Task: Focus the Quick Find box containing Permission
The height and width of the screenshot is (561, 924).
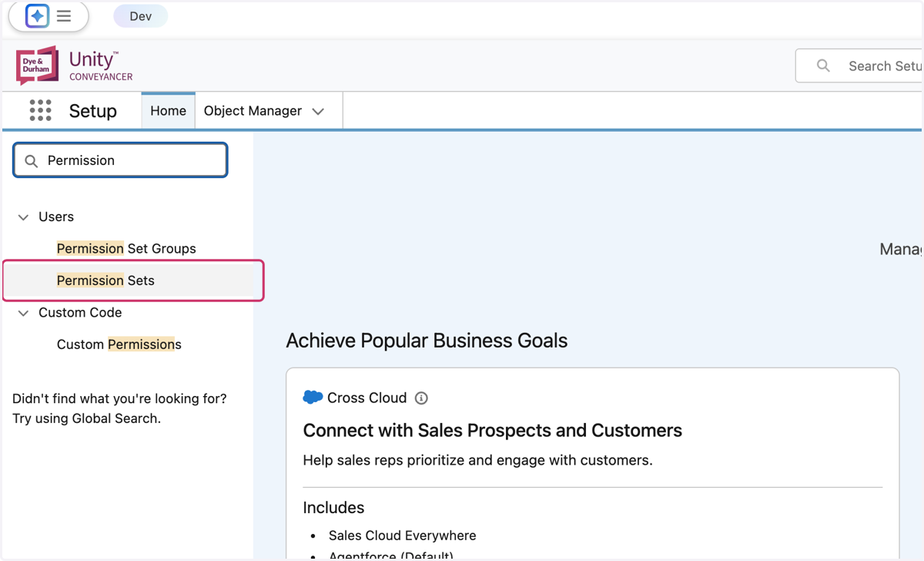Action: point(120,160)
